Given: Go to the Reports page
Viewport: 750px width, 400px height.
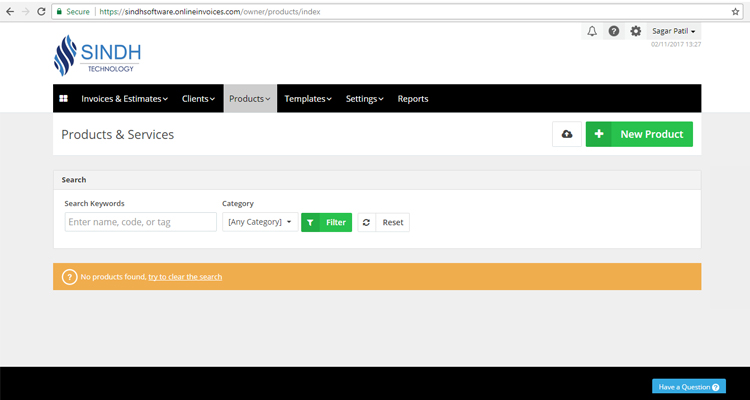Looking at the screenshot, I should pyautogui.click(x=413, y=99).
